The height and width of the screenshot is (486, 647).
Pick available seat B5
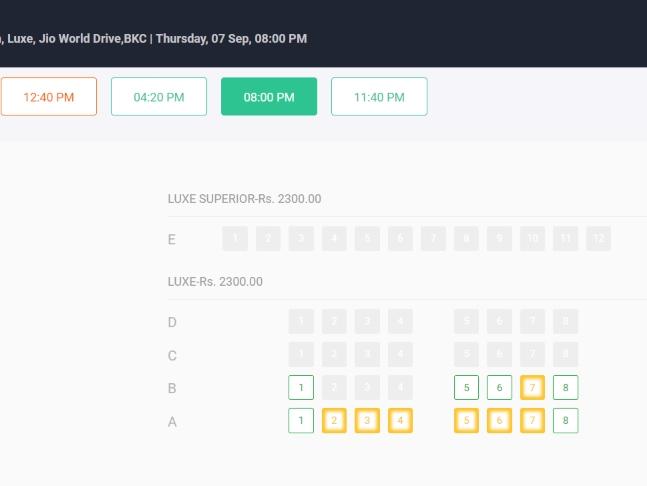click(466, 387)
